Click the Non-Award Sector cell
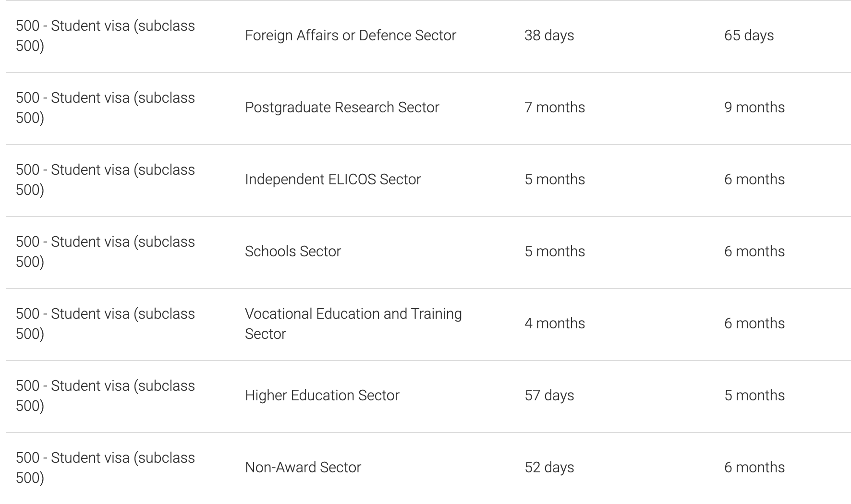The image size is (851, 504). 303,468
